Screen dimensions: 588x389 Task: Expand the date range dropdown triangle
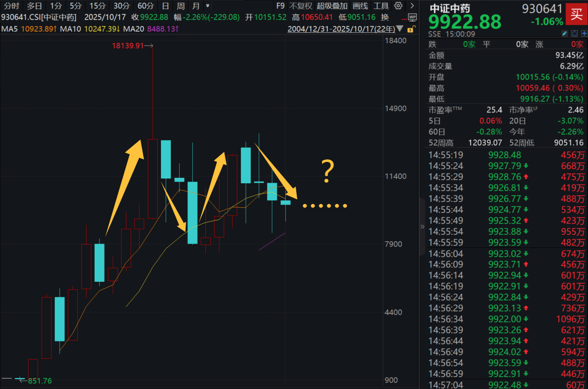(400, 28)
